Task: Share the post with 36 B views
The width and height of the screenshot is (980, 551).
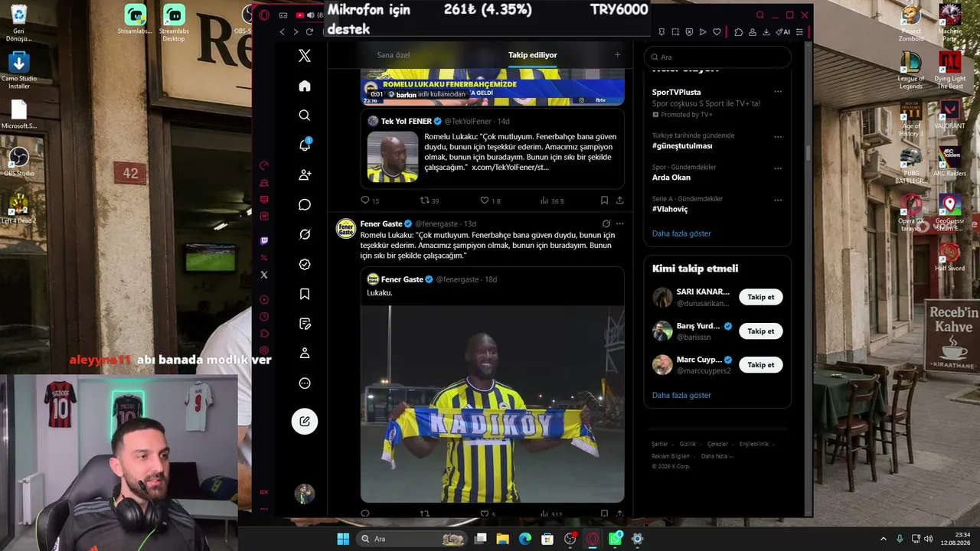Action: (619, 201)
